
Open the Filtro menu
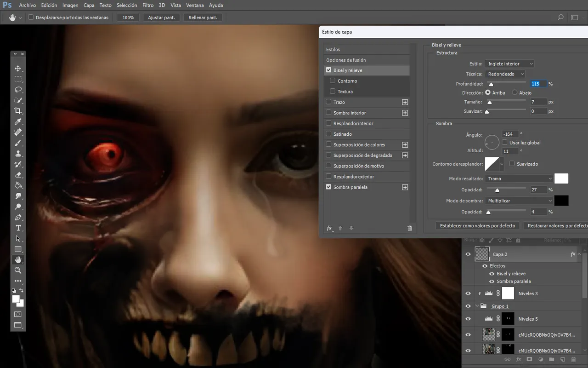(148, 5)
